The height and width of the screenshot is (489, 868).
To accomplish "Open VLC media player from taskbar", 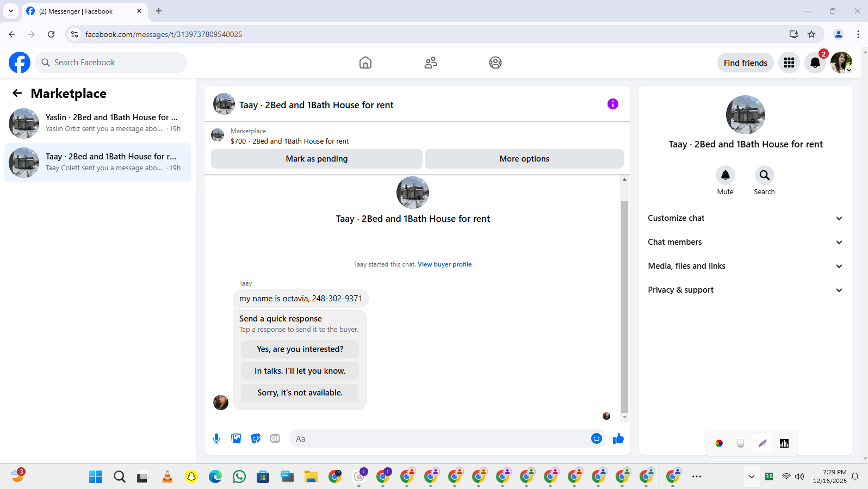I will point(168,476).
